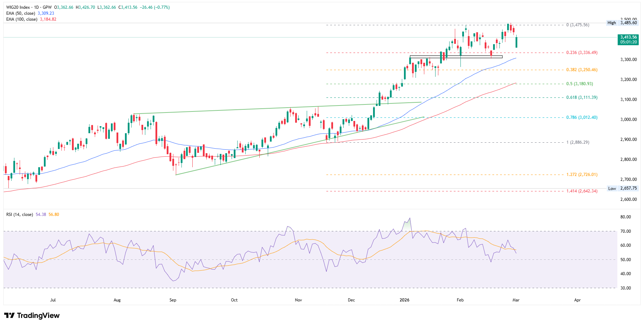The height and width of the screenshot is (326, 644).
Task: Select the 0.382 Fibonacci level label
Action: click(582, 70)
